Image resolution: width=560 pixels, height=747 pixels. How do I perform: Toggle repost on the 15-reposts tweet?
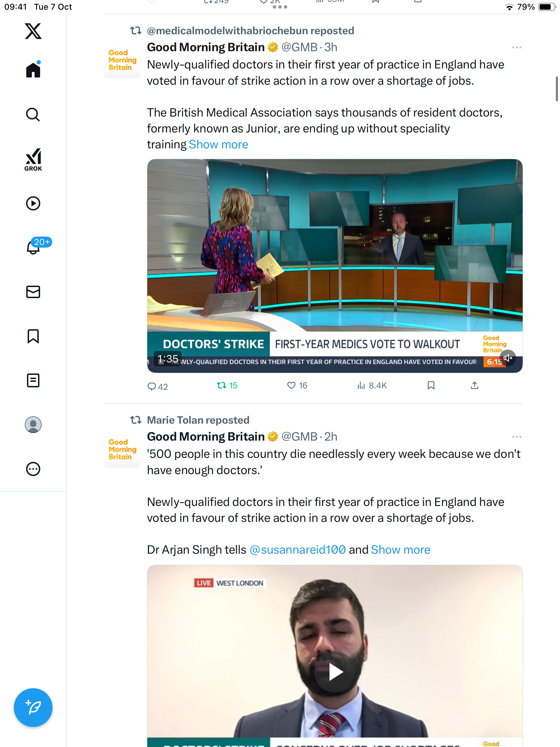227,385
